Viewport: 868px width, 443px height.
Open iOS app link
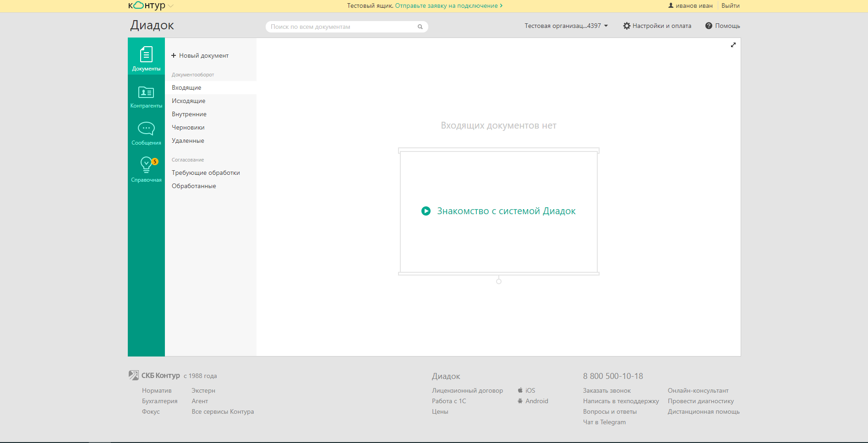point(530,390)
